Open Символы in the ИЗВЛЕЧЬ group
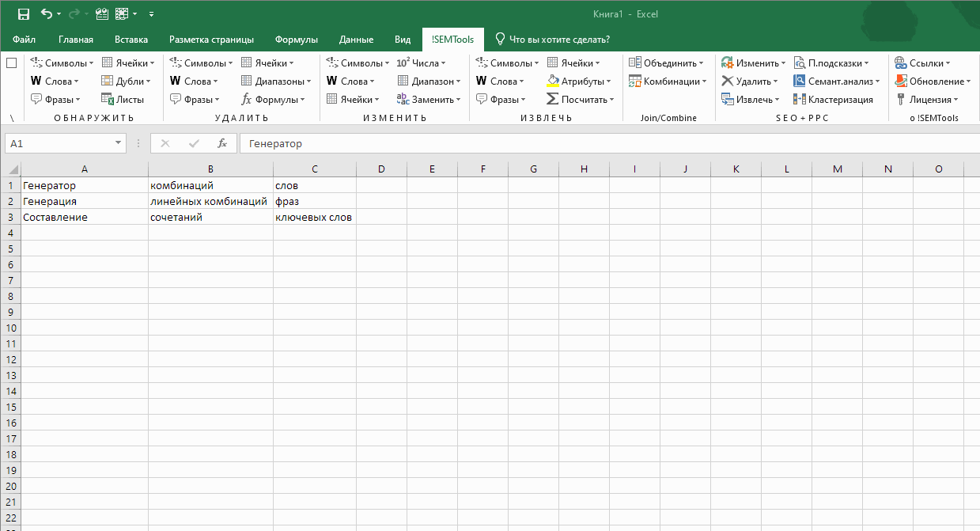Image resolution: width=980 pixels, height=531 pixels. pos(507,63)
